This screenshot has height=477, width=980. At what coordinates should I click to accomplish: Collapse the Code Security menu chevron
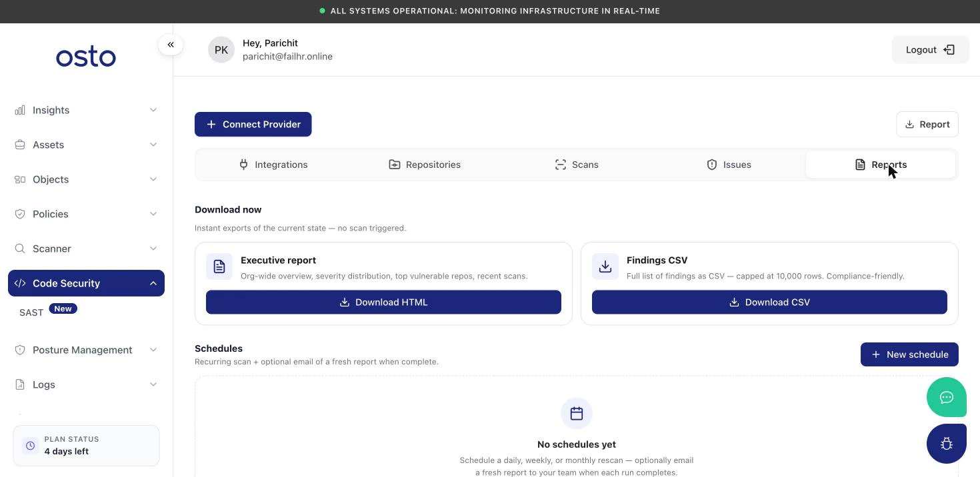point(153,283)
